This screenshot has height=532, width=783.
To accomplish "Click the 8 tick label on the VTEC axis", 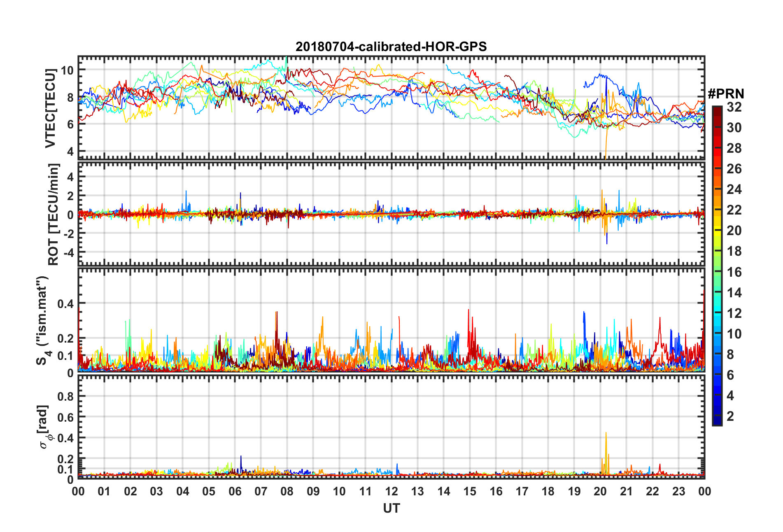I will 71,98.
